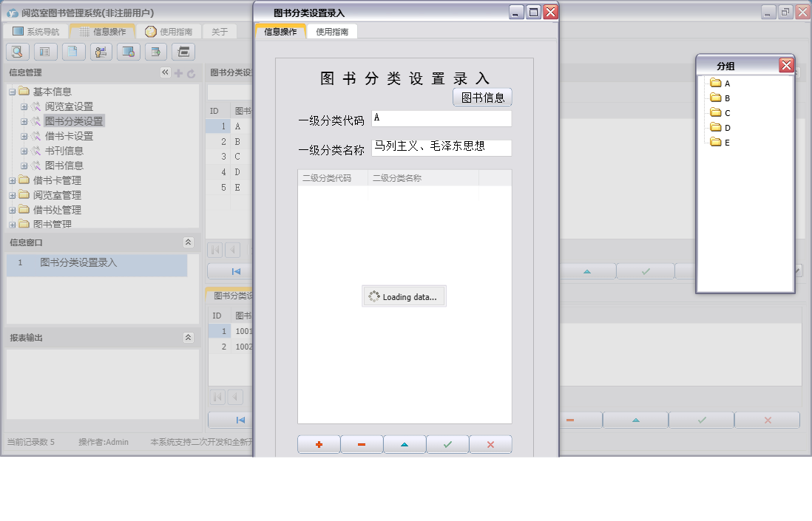Switch to the 使用指南 tab in the dialog
This screenshot has width=812, height=521.
tap(331, 32)
